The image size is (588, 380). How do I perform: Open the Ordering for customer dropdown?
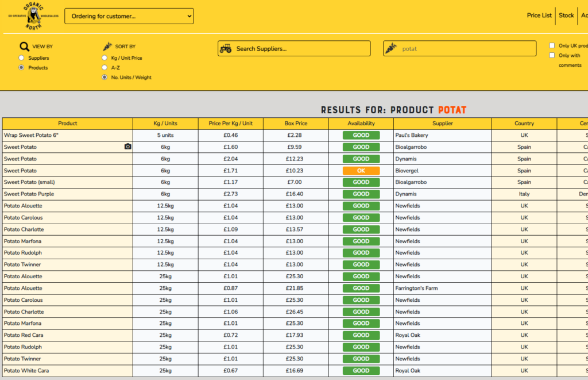pos(129,16)
